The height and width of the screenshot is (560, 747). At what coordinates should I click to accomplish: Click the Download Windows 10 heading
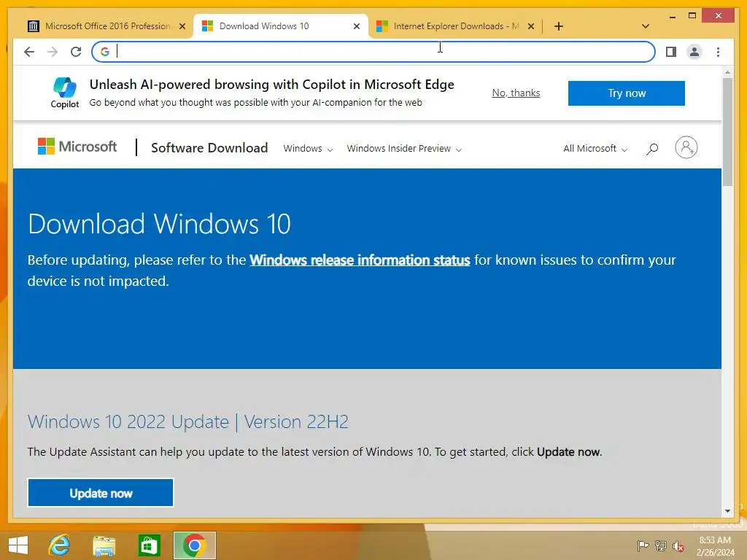coord(159,224)
